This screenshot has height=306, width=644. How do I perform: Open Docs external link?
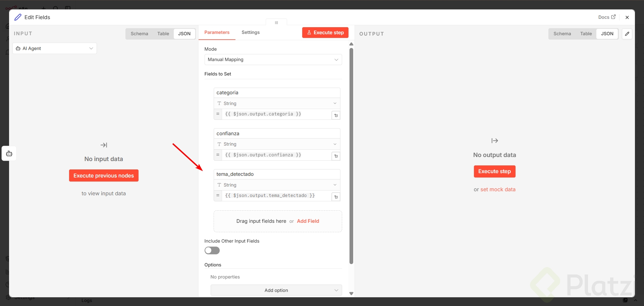(607, 17)
